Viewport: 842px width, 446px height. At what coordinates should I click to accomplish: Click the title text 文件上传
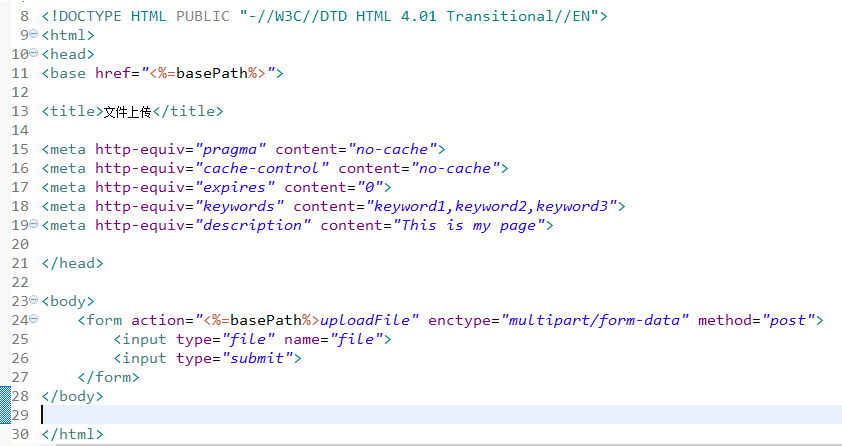127,112
